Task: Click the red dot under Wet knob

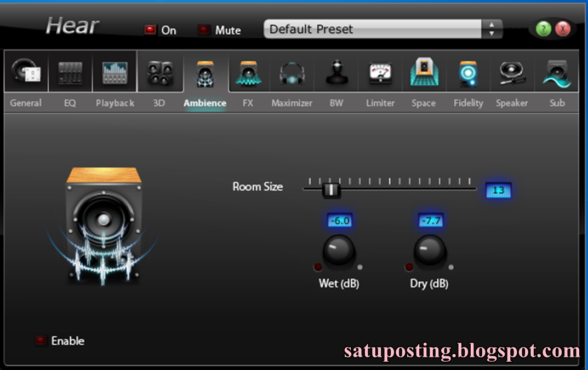Action: [x=318, y=268]
